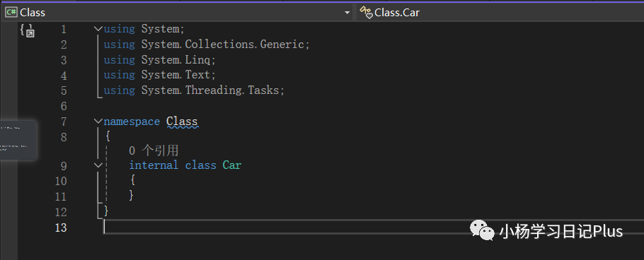Place cursor on empty line 13
This screenshot has height=260, width=644.
click(x=369, y=227)
